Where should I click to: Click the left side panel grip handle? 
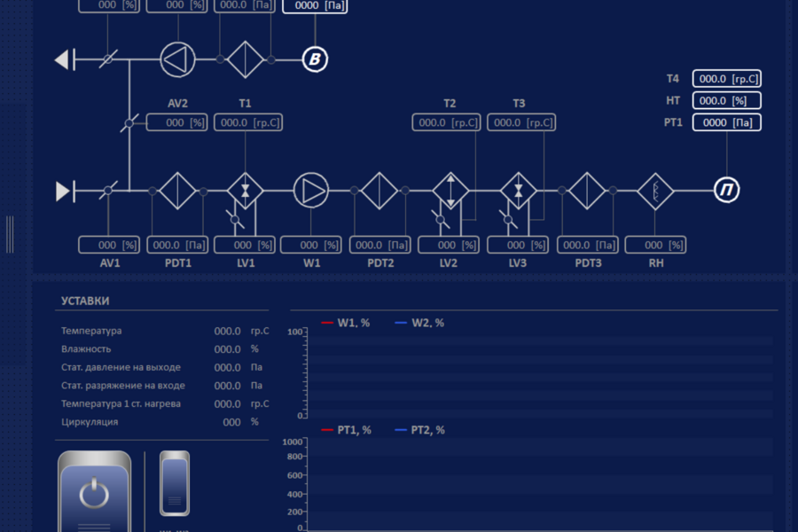click(10, 234)
